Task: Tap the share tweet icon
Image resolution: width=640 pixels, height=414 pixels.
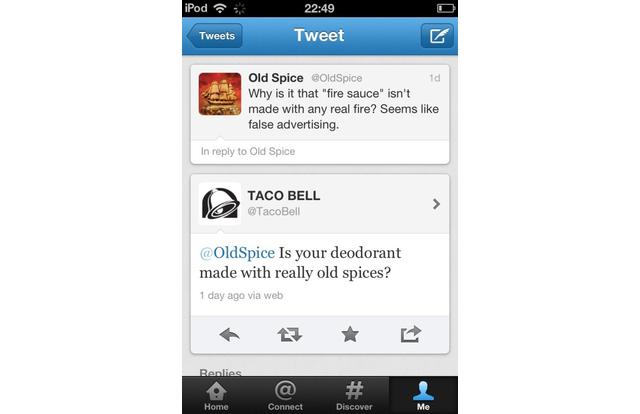Action: 410,334
